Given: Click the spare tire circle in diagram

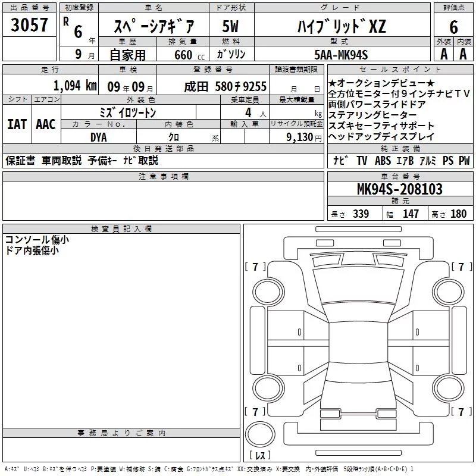Looking at the screenshot, I should (x=260, y=434).
